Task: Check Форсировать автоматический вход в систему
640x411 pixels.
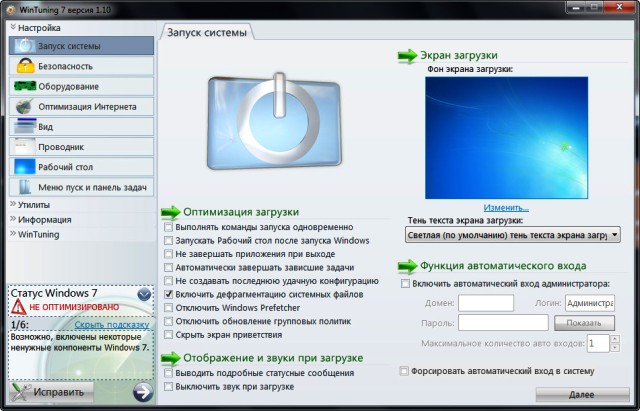Action: [404, 371]
